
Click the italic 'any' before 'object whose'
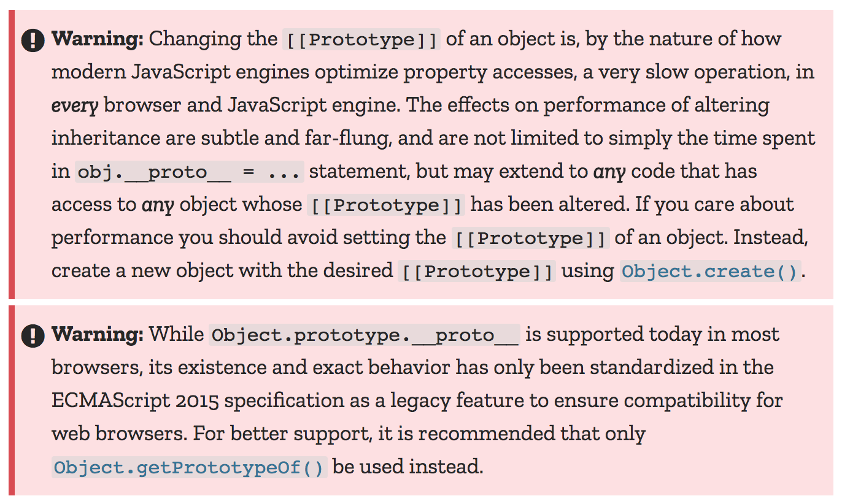point(158,205)
